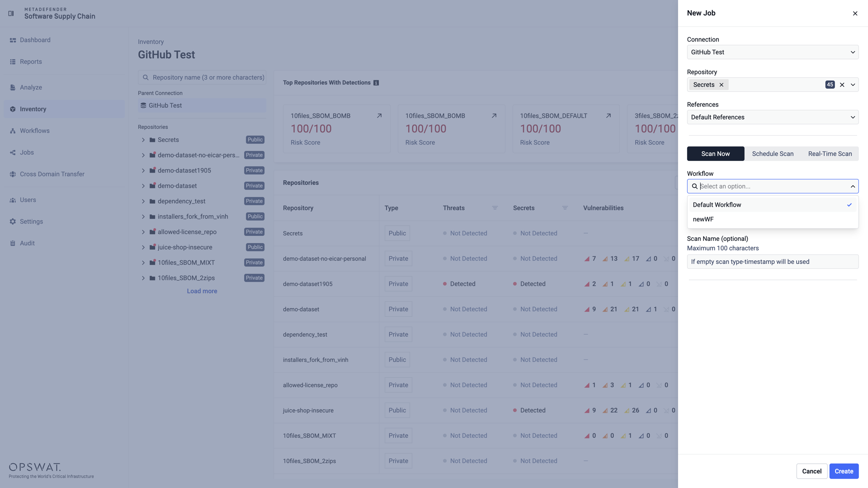
Task: Expand demo-dataset1905 tree node
Action: click(x=143, y=171)
